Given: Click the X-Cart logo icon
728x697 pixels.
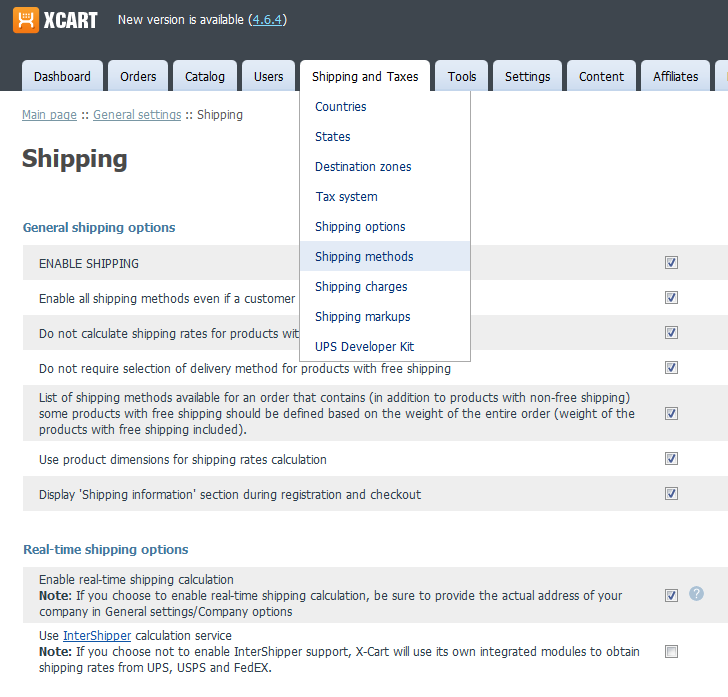Looking at the screenshot, I should coord(26,20).
